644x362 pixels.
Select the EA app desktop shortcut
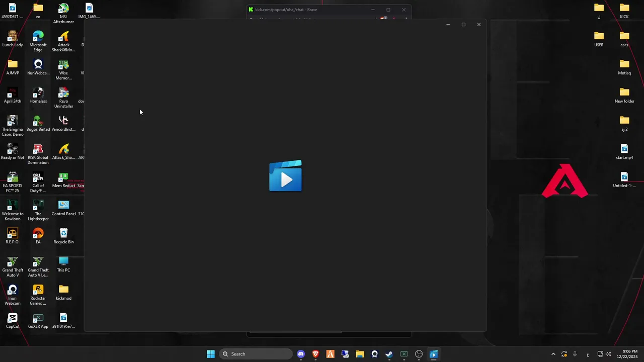(38, 236)
